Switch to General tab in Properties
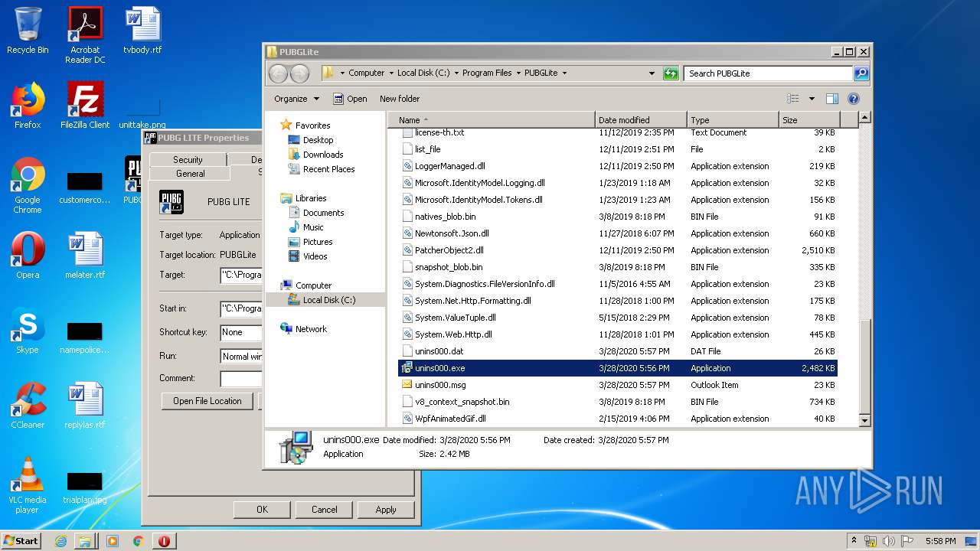This screenshot has width=980, height=551. click(x=191, y=174)
